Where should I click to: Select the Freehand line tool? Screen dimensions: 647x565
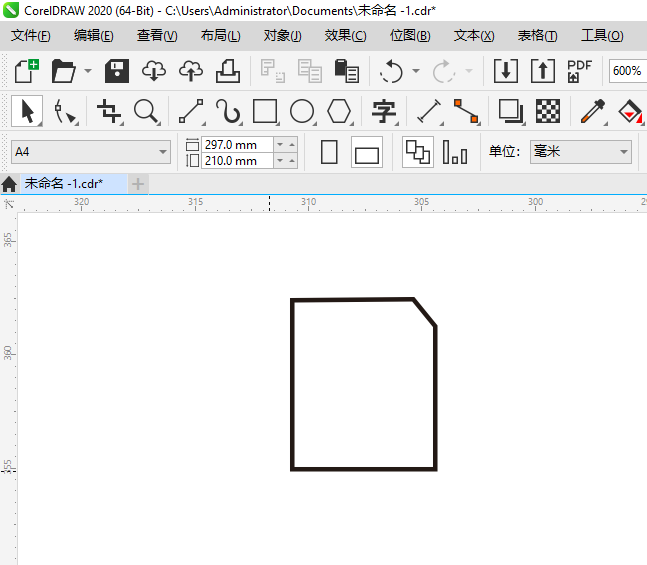[x=191, y=111]
